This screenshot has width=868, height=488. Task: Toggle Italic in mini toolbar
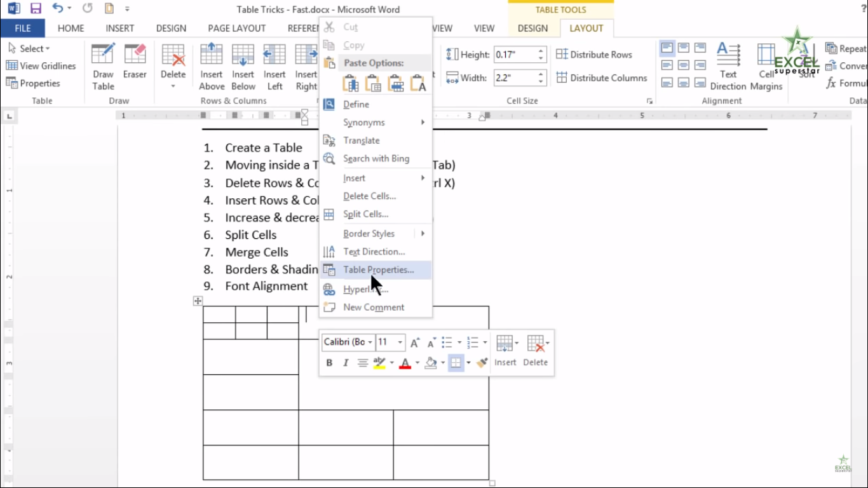click(x=346, y=363)
